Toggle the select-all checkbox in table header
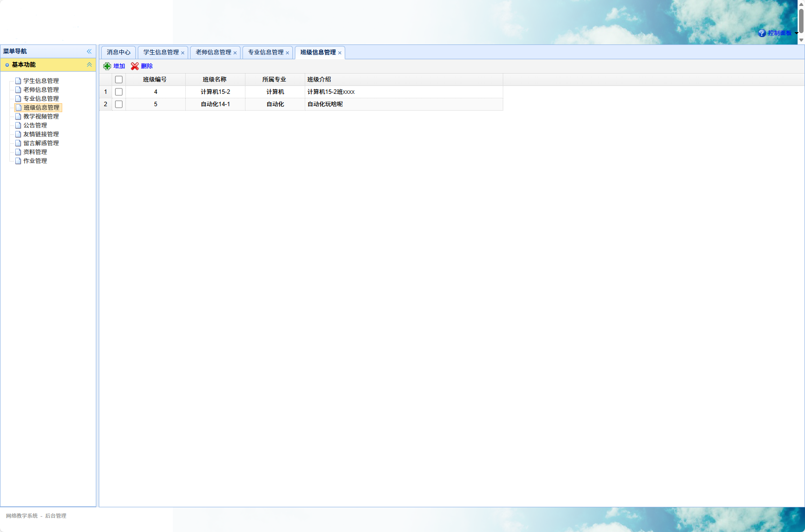This screenshot has width=805, height=532. 119,80
